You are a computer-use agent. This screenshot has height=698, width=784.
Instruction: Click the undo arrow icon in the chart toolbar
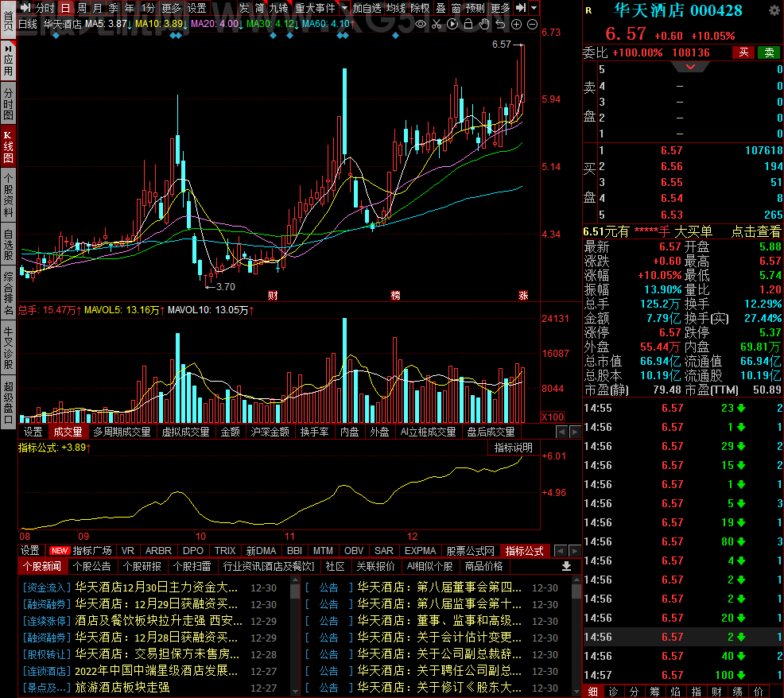tap(500, 24)
